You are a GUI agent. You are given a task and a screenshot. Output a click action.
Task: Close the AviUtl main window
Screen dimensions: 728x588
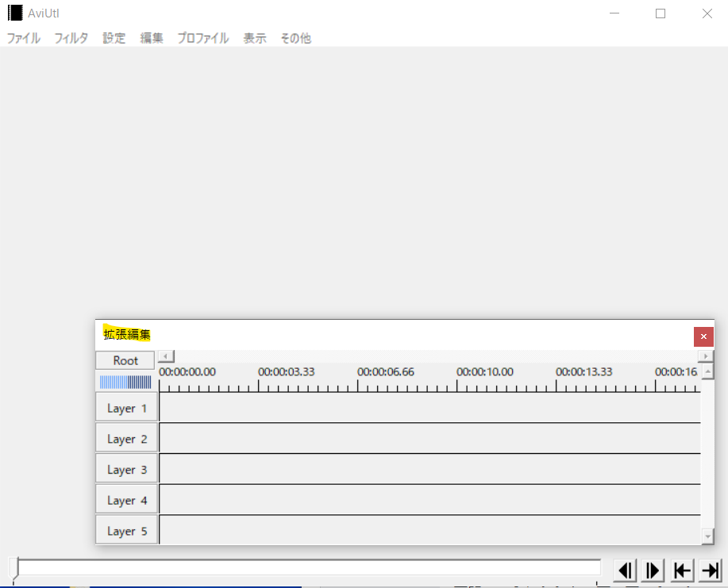(x=707, y=13)
